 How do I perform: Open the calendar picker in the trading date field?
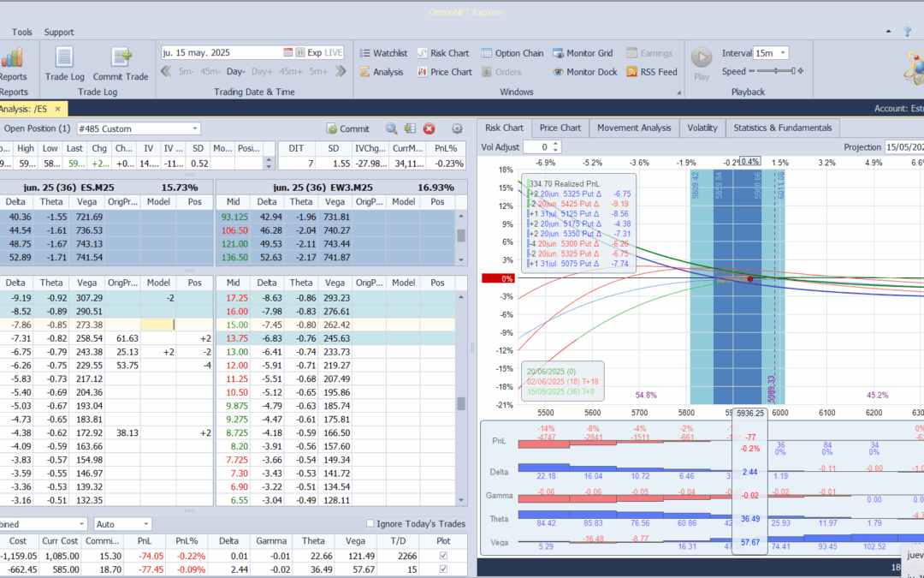pyautogui.click(x=287, y=52)
